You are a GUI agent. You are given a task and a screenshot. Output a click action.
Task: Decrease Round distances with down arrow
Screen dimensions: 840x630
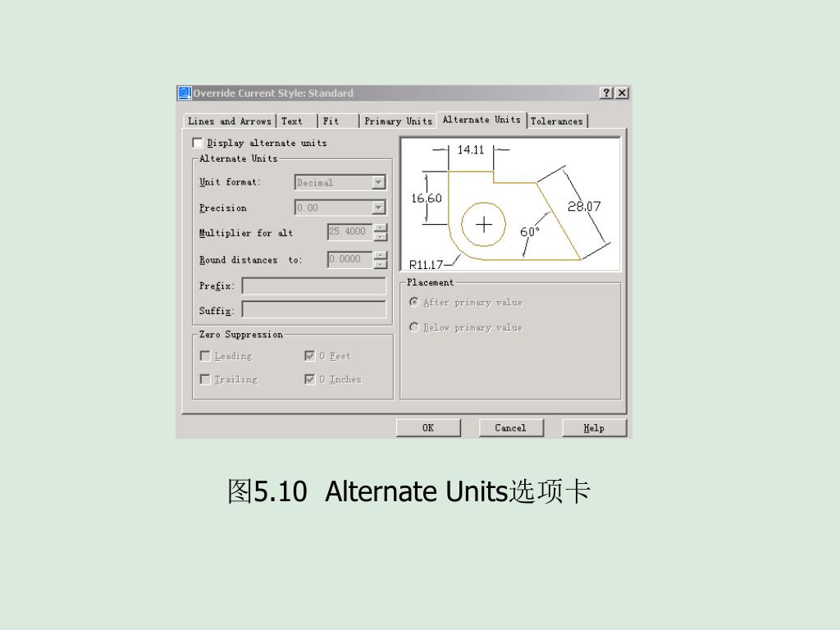[x=380, y=264]
